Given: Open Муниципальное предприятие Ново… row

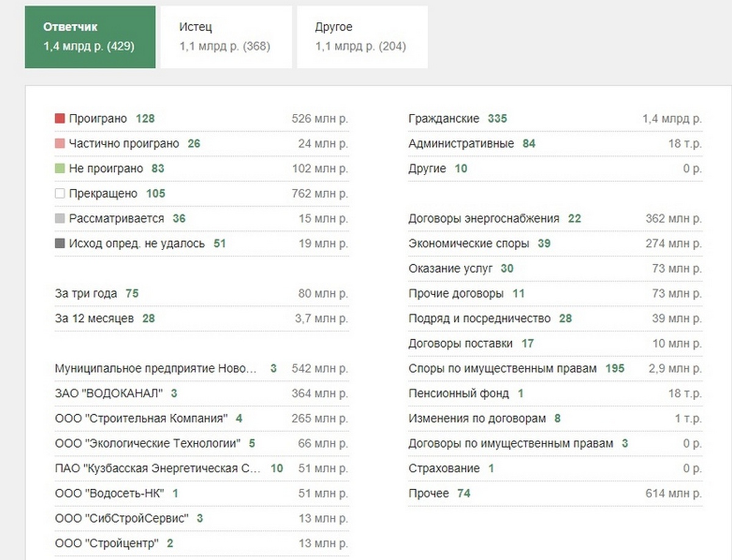Looking at the screenshot, I should pos(202,368).
